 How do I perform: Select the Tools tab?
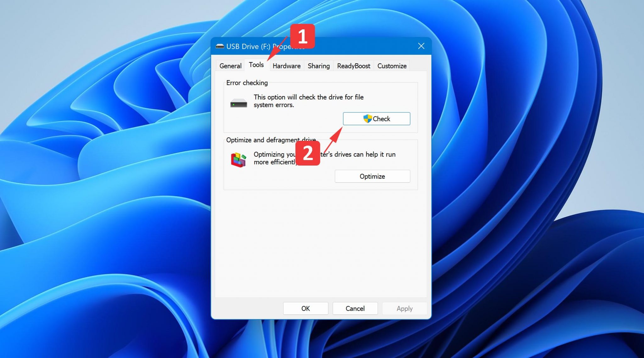[x=256, y=65]
